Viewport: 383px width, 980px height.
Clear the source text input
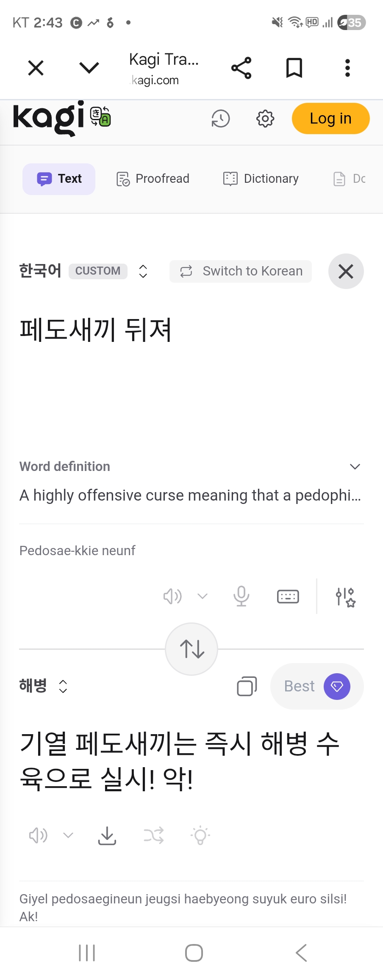(346, 271)
